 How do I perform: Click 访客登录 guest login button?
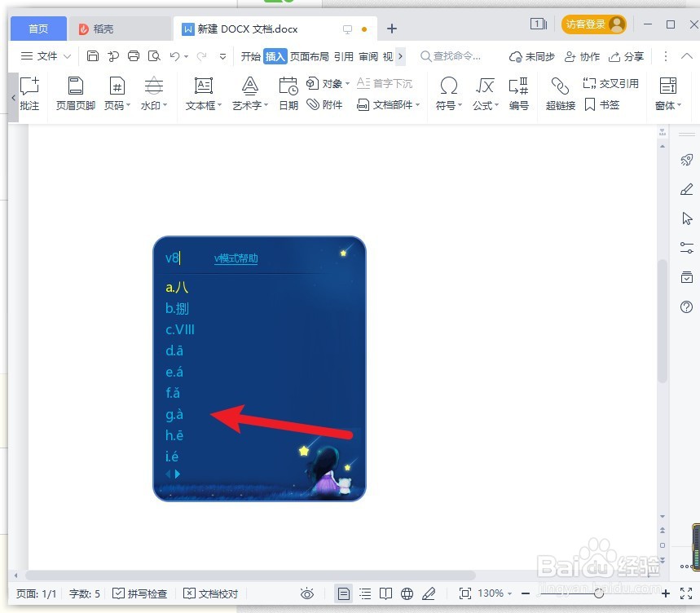pos(593,24)
